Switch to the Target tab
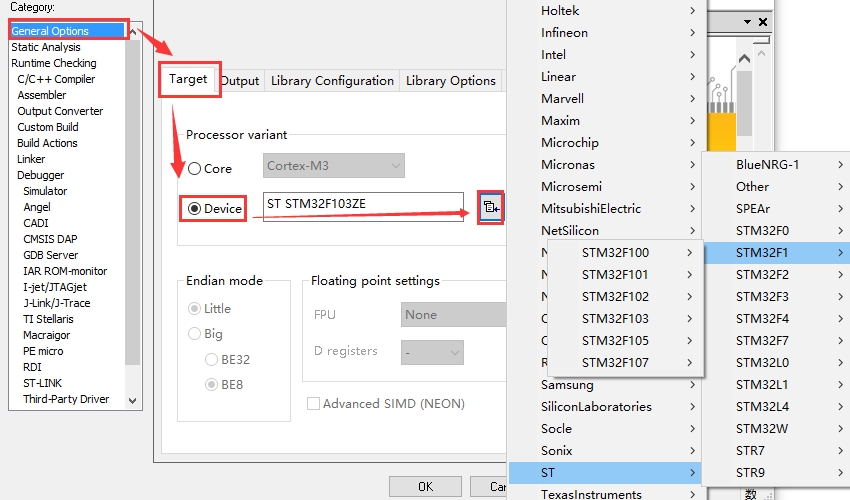 point(188,79)
